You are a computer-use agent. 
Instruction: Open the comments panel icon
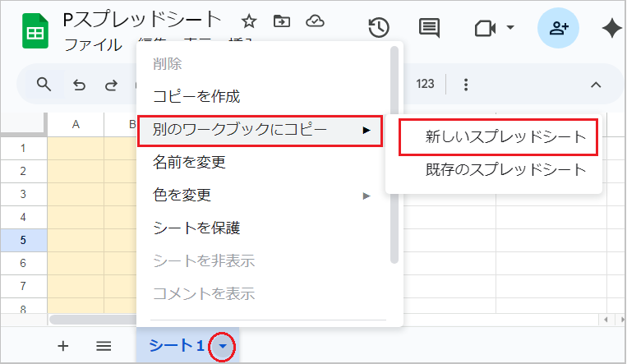[429, 28]
